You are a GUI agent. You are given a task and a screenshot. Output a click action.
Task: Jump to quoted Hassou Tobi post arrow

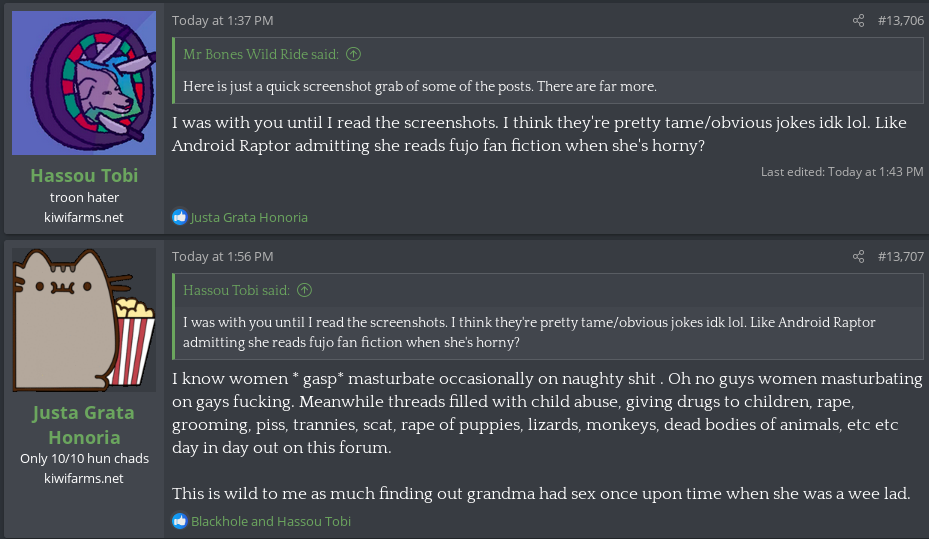pos(305,290)
